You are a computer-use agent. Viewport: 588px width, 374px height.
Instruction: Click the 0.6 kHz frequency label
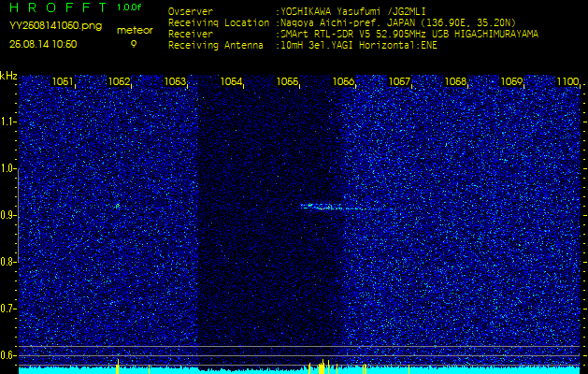coord(7,355)
